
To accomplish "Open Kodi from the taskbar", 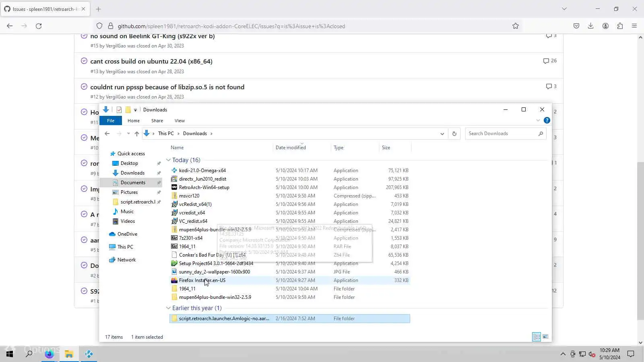I will click(89, 354).
